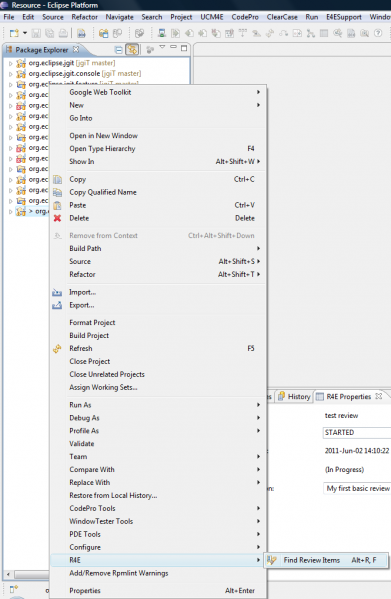The image size is (391, 599).
Task: Expand the Debug As submenu
Action: coord(158,418)
